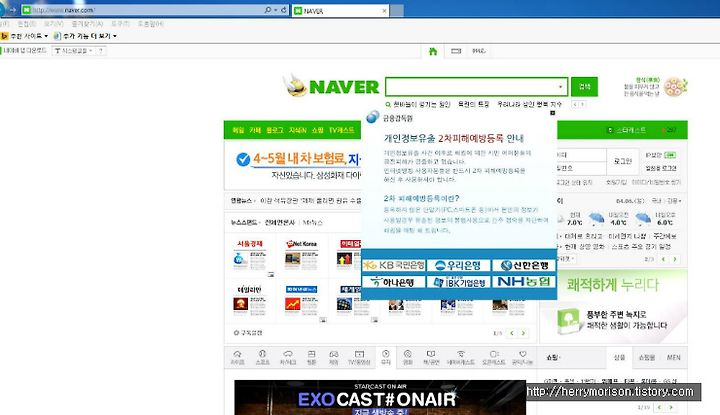Click the KB 국민은행 bank button
720x415 pixels.
[394, 265]
